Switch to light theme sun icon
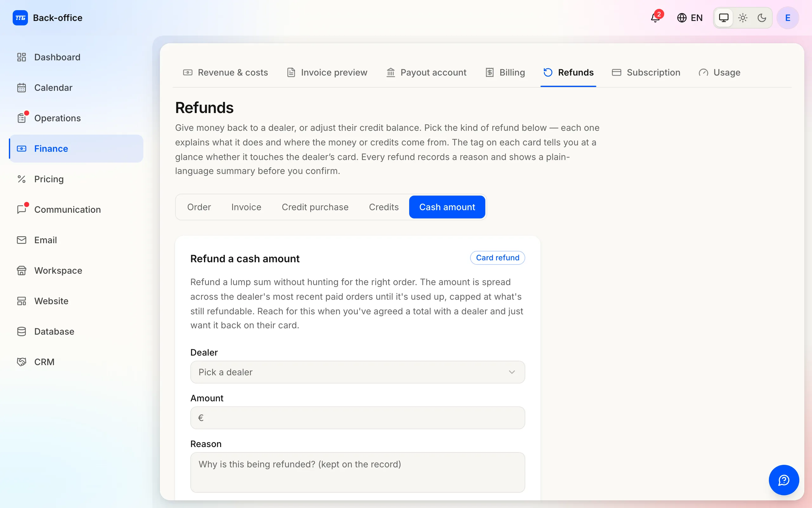812x508 pixels. point(743,18)
